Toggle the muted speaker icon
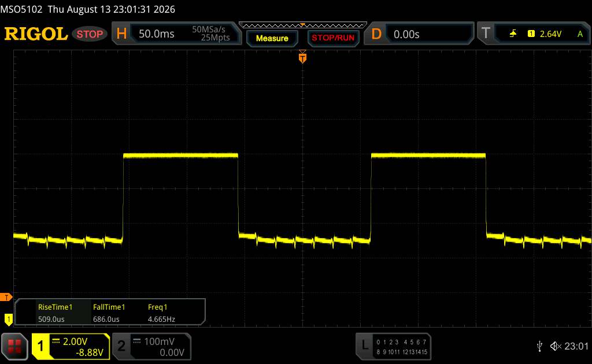This screenshot has height=364, width=592. [x=556, y=346]
